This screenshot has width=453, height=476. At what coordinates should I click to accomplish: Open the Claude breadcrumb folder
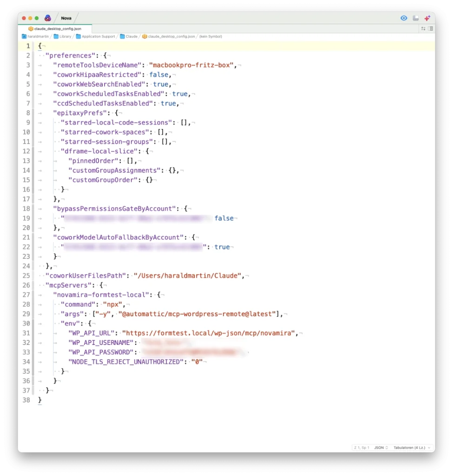click(131, 36)
